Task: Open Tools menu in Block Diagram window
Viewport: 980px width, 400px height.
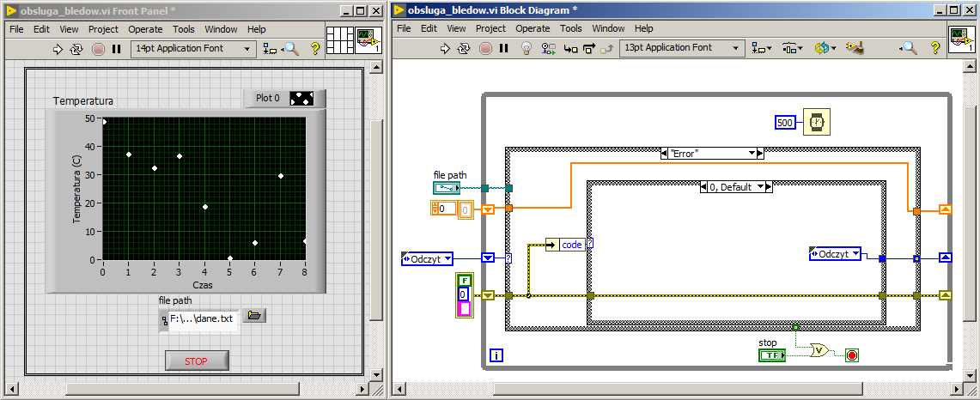Action: coord(571,28)
